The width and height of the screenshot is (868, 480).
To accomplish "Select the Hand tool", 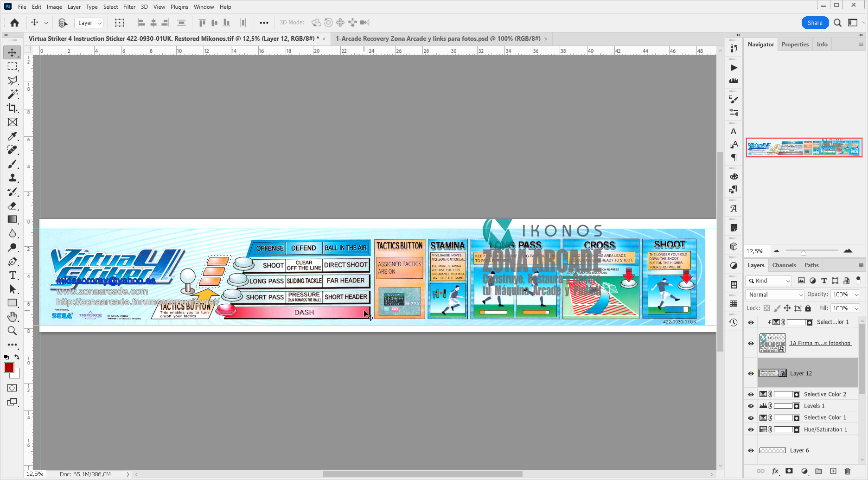I will [13, 317].
